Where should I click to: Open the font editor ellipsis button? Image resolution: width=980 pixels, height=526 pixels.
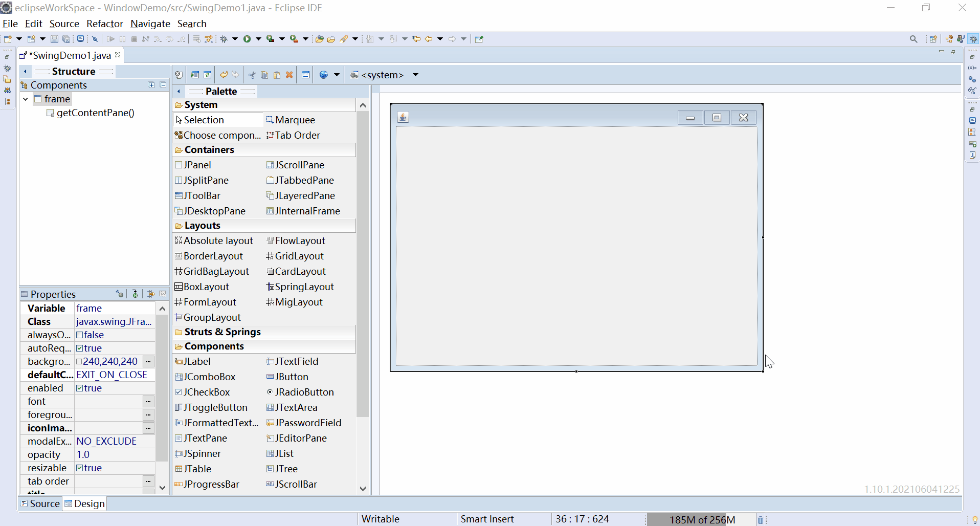[x=148, y=402]
